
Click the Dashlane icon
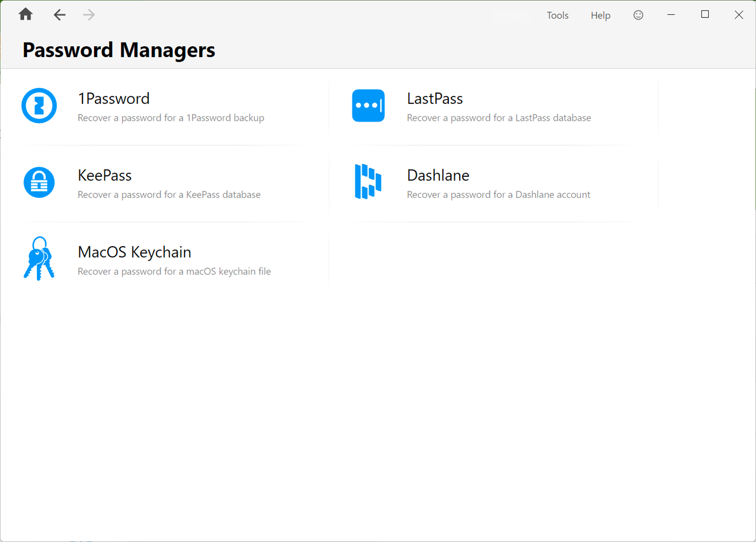tap(369, 182)
